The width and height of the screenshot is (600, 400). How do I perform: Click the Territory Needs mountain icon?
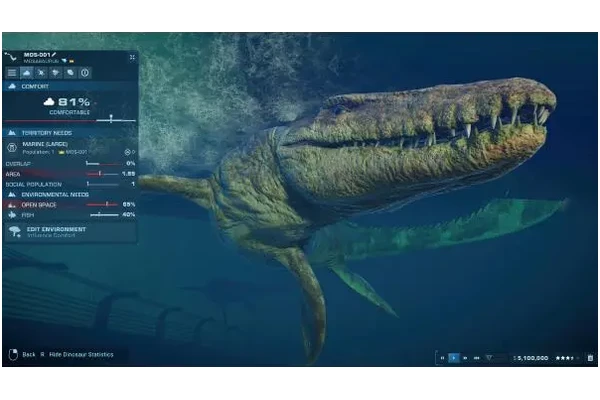[x=12, y=133]
